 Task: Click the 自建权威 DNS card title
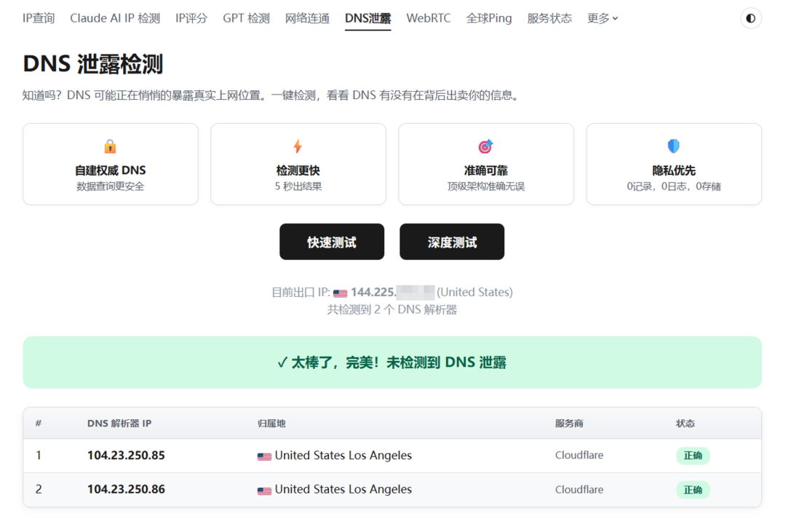111,170
